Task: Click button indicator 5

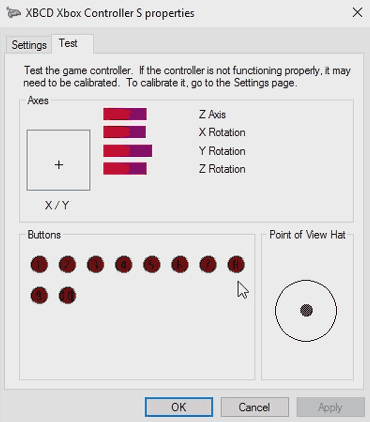Action: pyautogui.click(x=152, y=265)
